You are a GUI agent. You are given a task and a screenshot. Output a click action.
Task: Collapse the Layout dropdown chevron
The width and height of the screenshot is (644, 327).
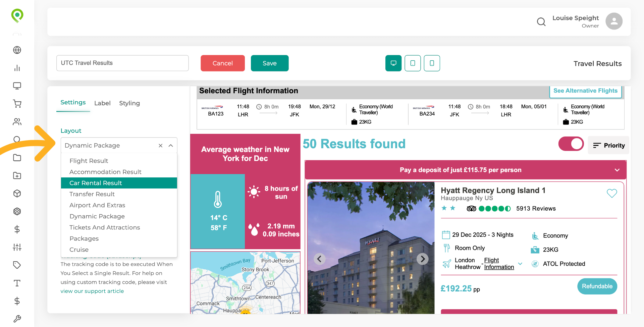tap(171, 146)
